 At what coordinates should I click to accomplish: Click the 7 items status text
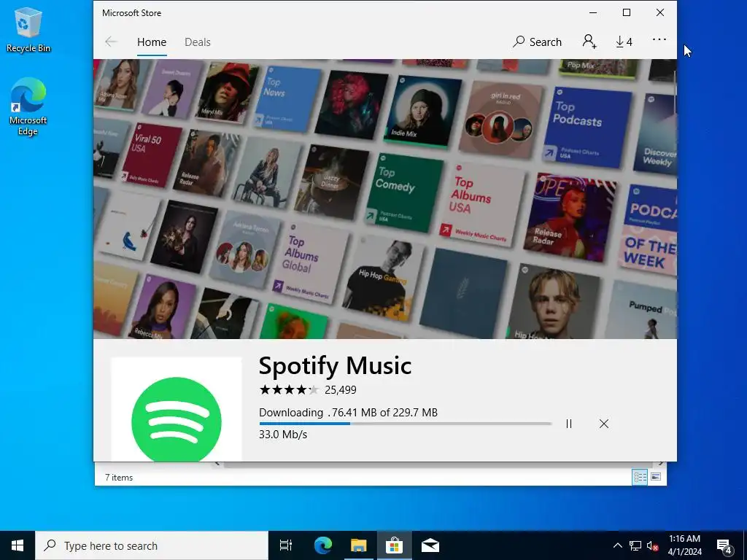(119, 477)
